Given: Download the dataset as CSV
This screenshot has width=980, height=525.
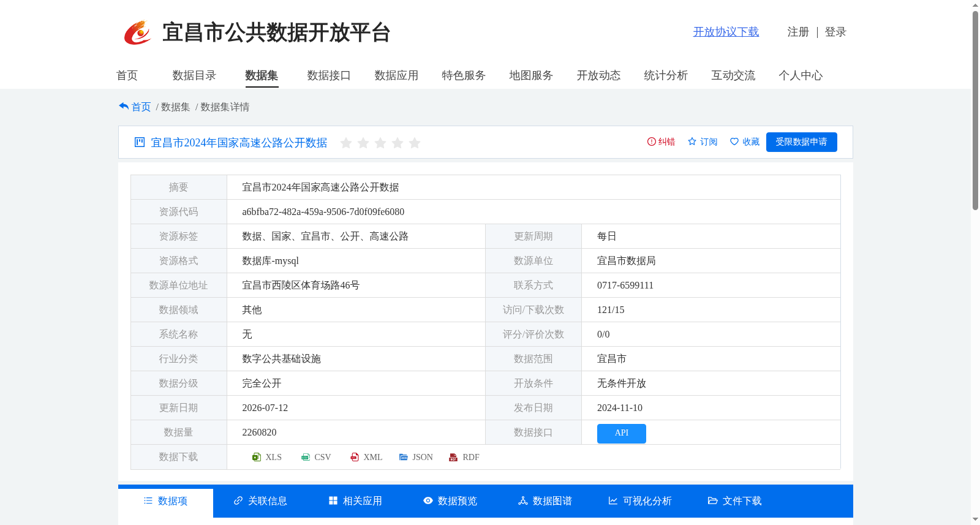Looking at the screenshot, I should [x=316, y=457].
